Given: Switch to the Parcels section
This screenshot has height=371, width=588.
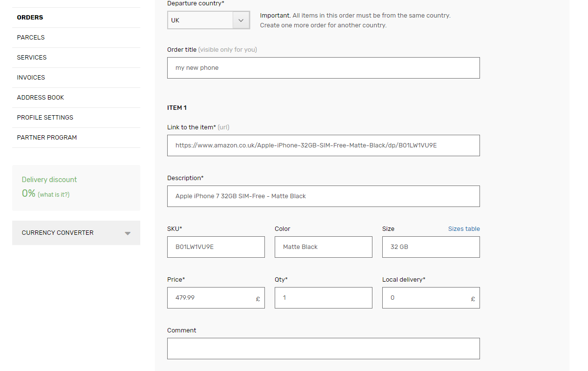Looking at the screenshot, I should [x=30, y=37].
